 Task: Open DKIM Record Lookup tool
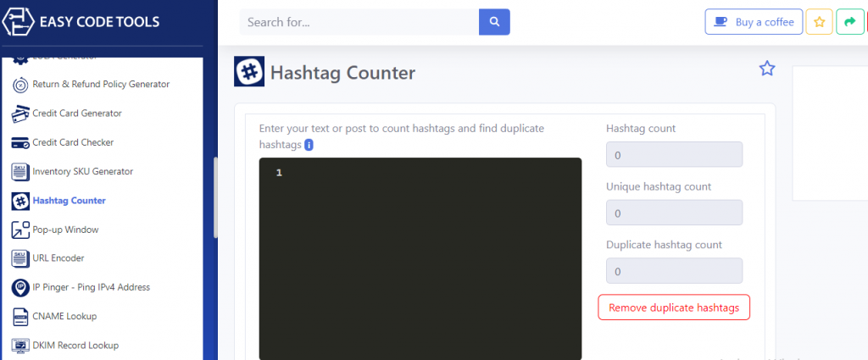pos(75,346)
